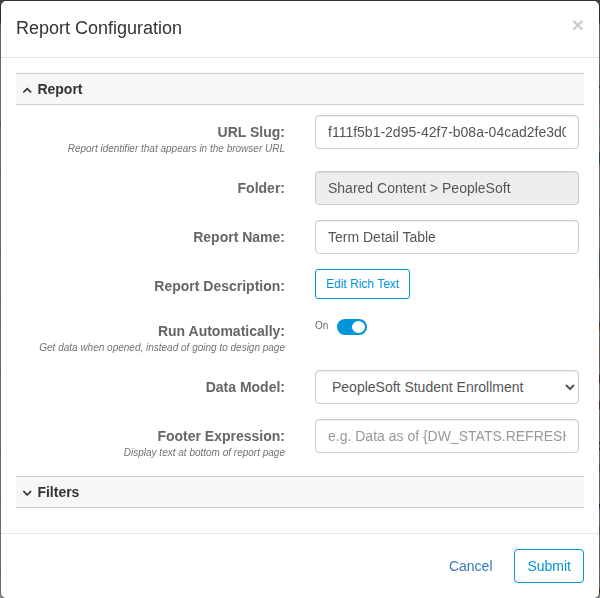Click the Folder label
The width and height of the screenshot is (600, 598).
pos(261,188)
